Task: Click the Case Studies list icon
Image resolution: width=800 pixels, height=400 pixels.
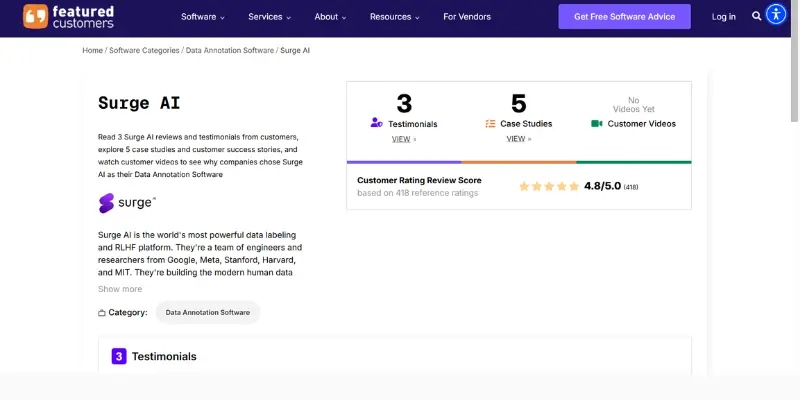Action: coord(490,123)
